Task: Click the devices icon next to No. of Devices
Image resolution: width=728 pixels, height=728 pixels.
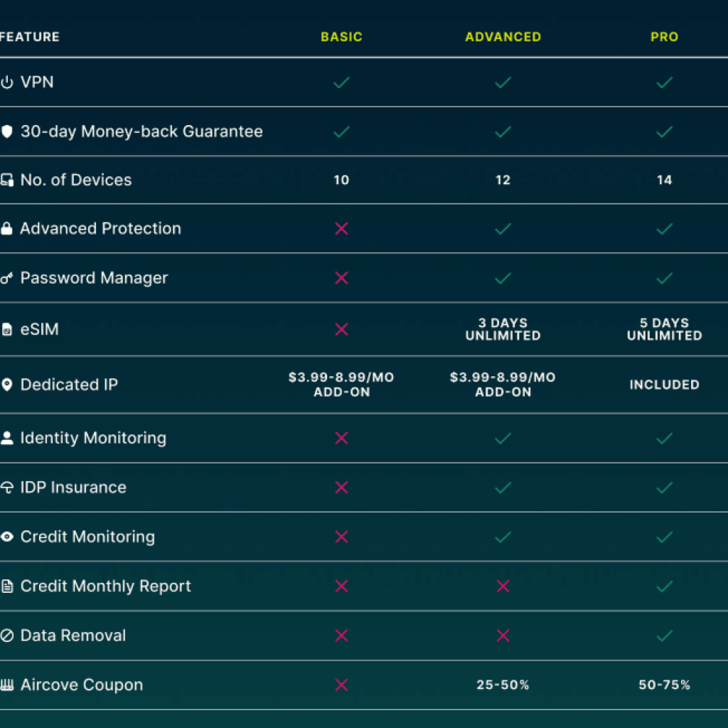Action: click(x=8, y=180)
